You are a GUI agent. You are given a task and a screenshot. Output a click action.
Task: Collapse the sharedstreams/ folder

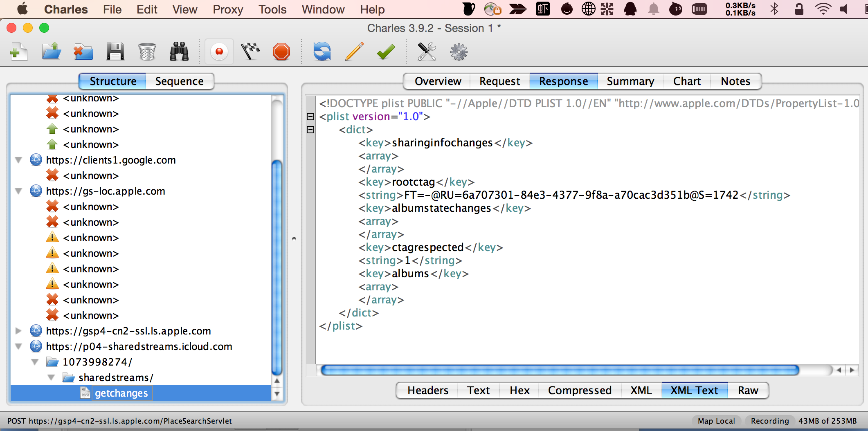pos(51,377)
